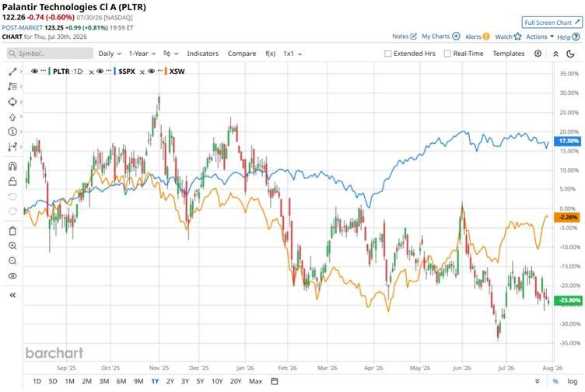Enable the Extended Hrs checkbox
The image size is (585, 392).
click(x=388, y=54)
